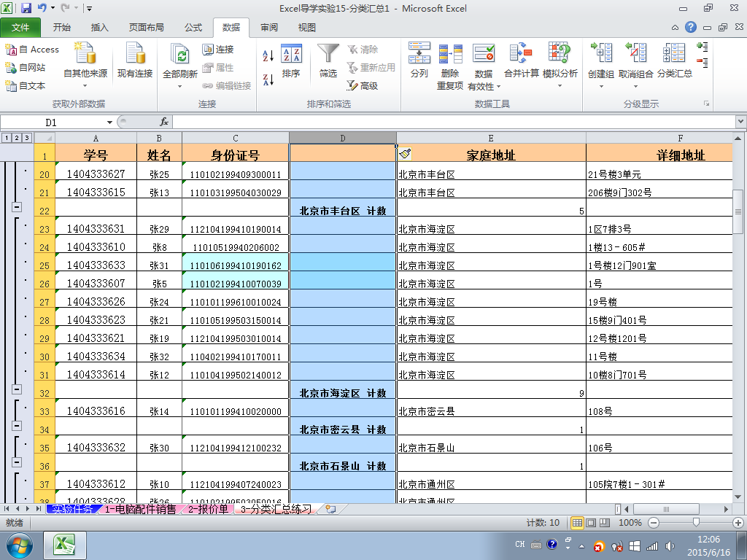The image size is (747, 560).
Task: Switch to Page Break Preview in status bar
Action: 605,523
